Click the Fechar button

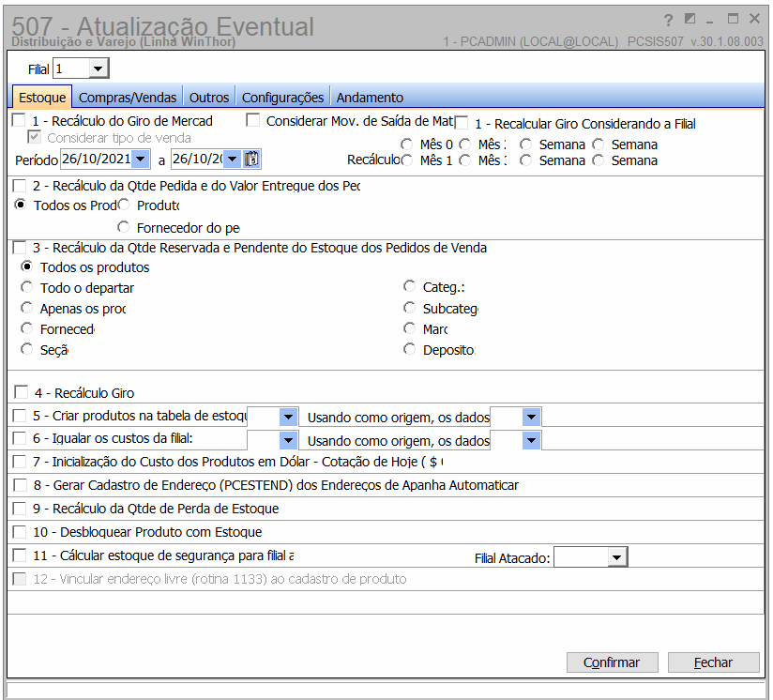point(713,662)
